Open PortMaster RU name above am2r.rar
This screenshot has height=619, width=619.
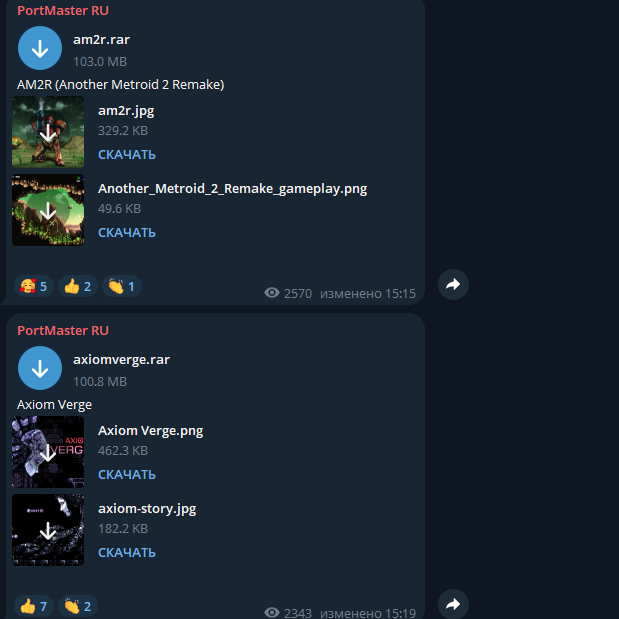coord(63,11)
